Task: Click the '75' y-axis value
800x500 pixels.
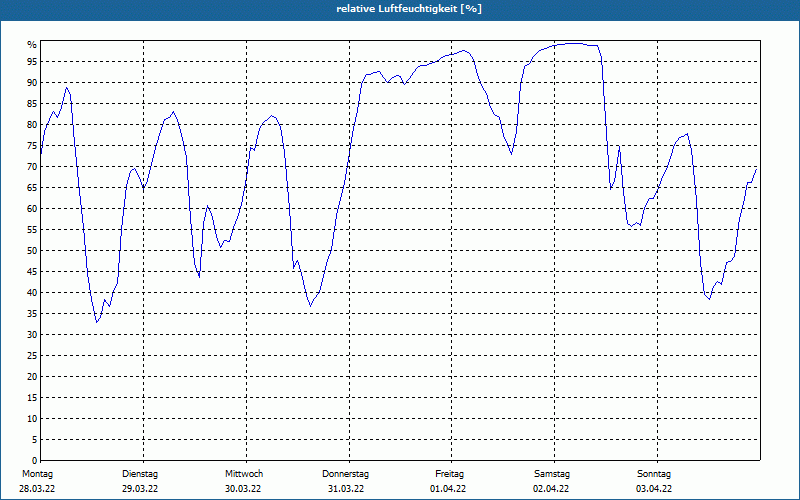Action: click(x=32, y=145)
